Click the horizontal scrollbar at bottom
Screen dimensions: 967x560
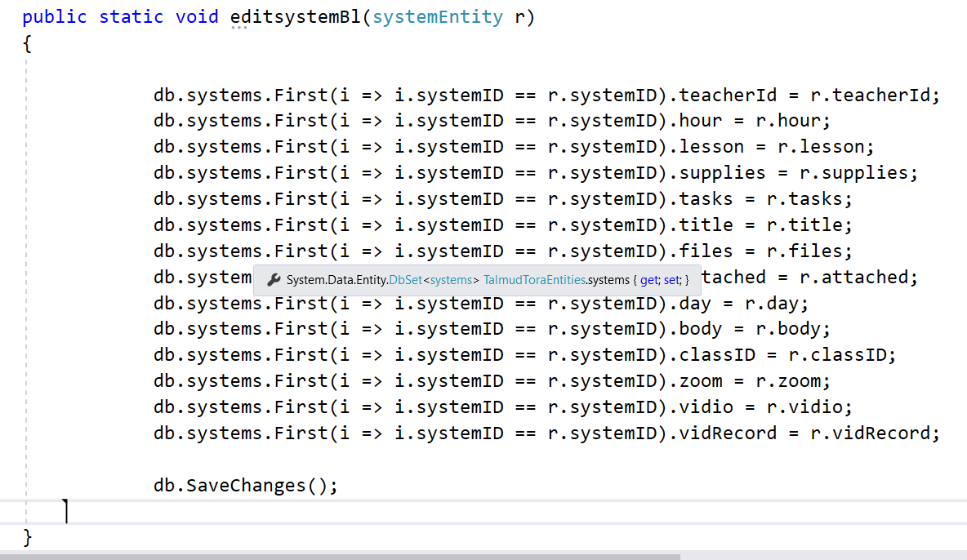coord(340,556)
